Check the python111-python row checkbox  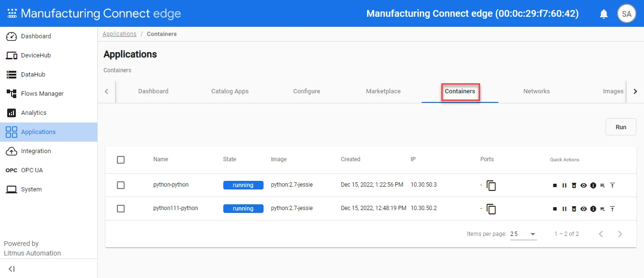click(121, 209)
